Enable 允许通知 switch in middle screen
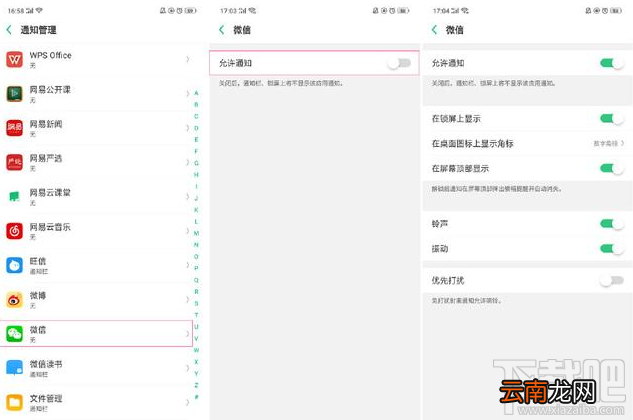Image resolution: width=633 pixels, height=420 pixels. tap(399, 63)
